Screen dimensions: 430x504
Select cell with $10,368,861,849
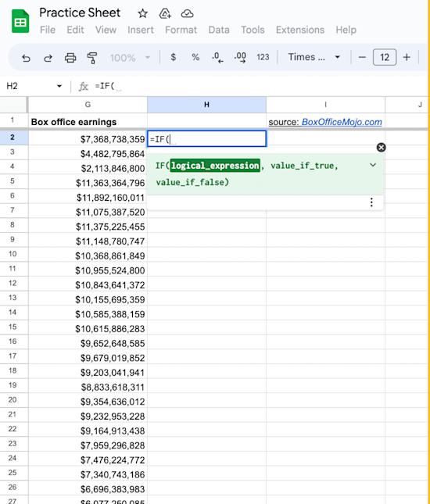pyautogui.click(x=88, y=256)
